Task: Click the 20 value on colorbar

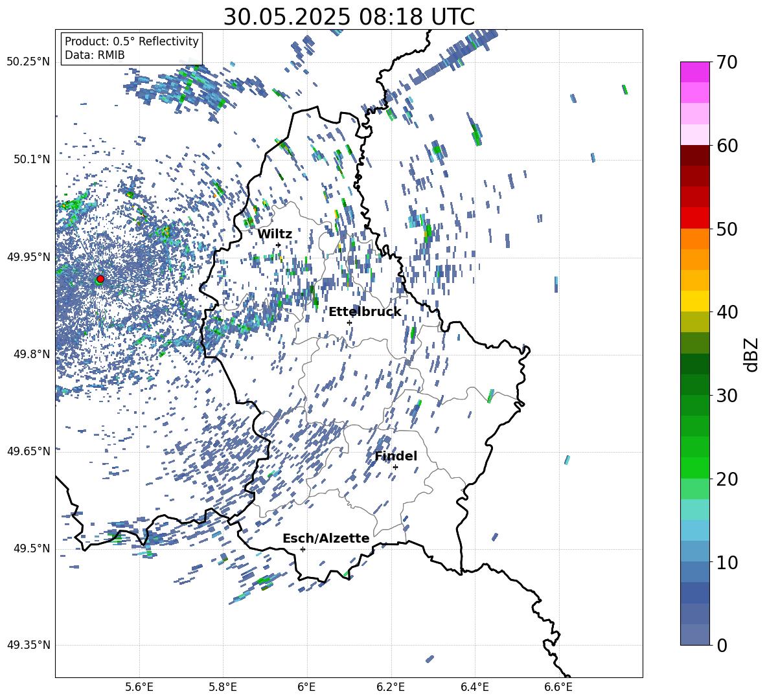Action: (727, 479)
